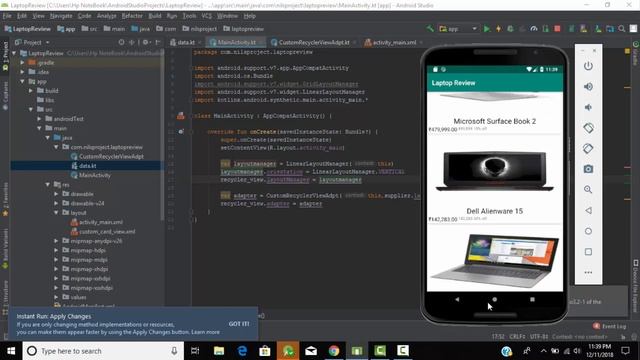Expand the androidTest folder
The width and height of the screenshot is (640, 360).
(x=39, y=119)
